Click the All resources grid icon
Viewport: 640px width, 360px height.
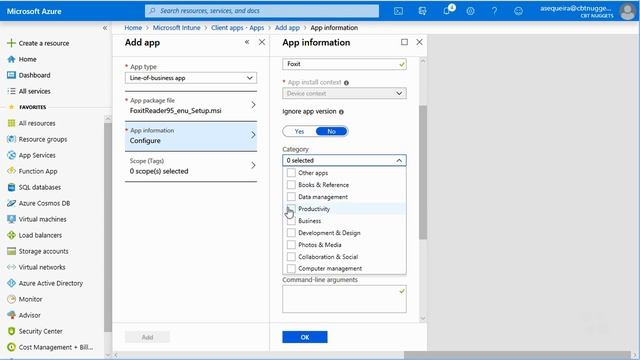[x=11, y=123]
